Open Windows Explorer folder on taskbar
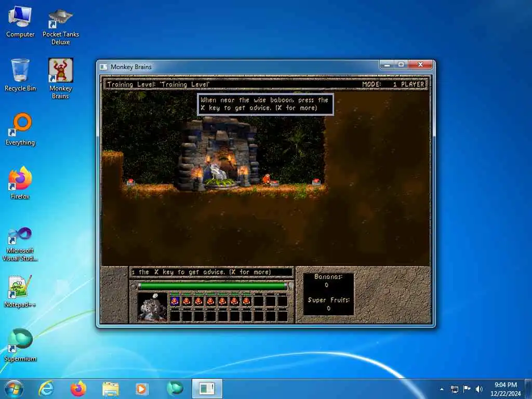 point(111,389)
